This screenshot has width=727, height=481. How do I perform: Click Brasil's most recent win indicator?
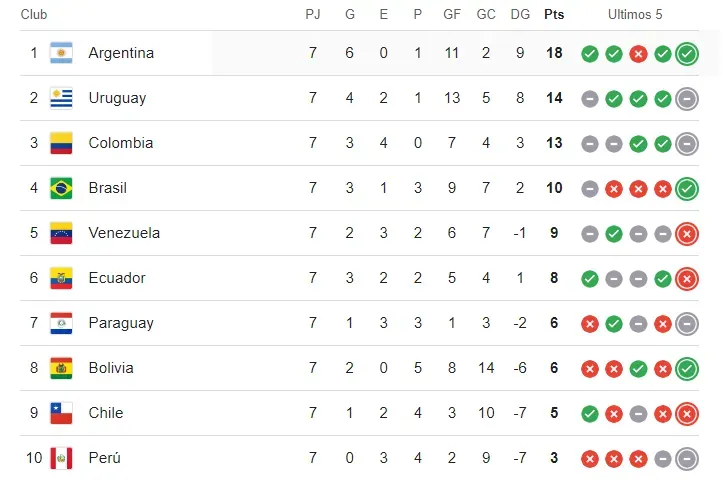point(687,189)
